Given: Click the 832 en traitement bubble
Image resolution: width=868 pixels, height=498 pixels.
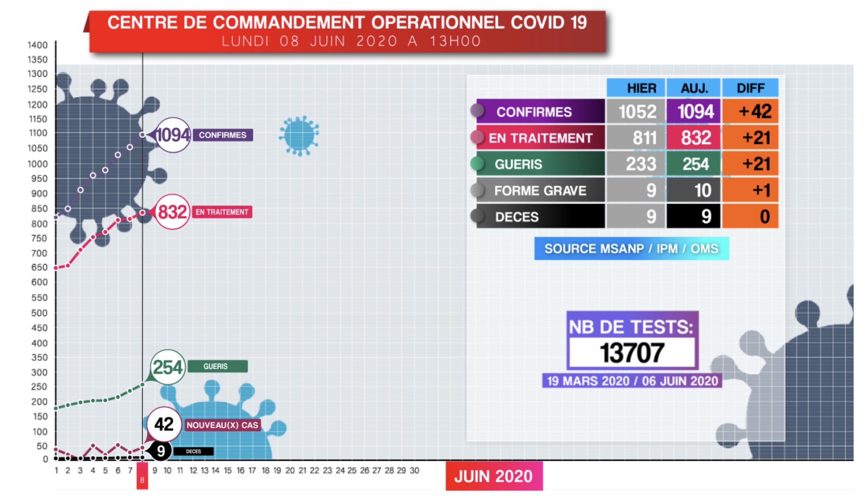Looking at the screenshot, I should click(172, 212).
